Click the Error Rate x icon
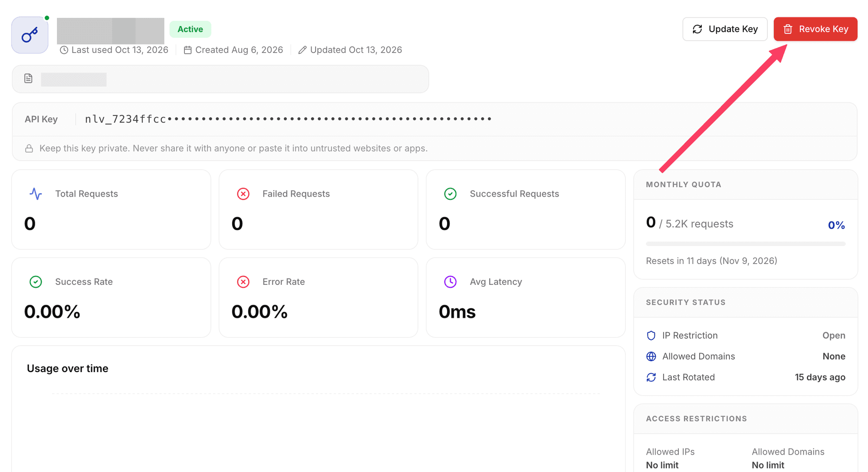 tap(243, 282)
